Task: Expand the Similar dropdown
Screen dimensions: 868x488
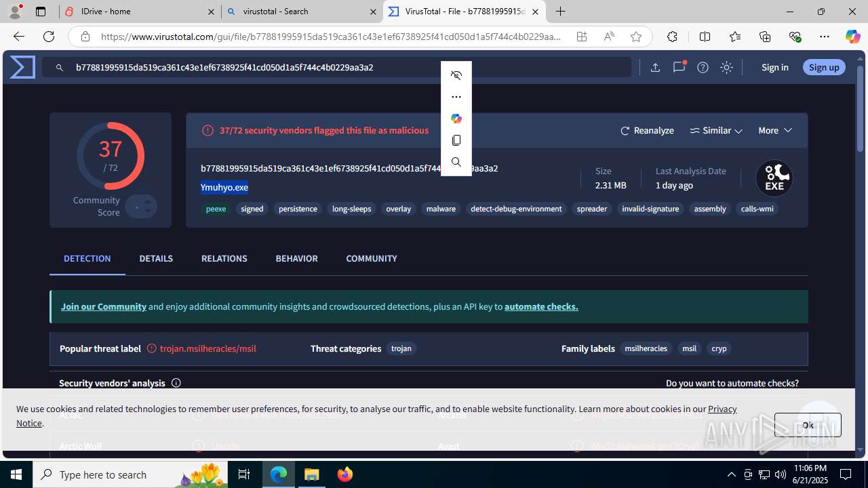Action: [x=716, y=130]
